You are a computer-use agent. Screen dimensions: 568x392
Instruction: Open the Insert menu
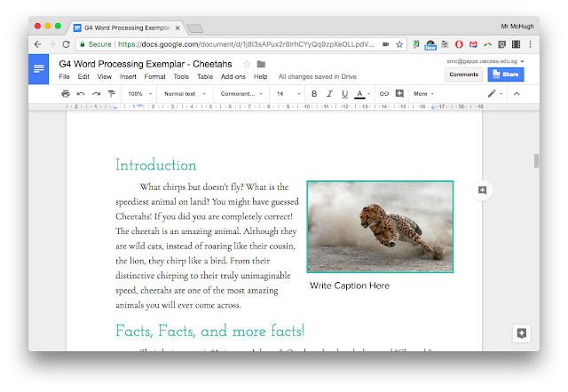point(128,77)
